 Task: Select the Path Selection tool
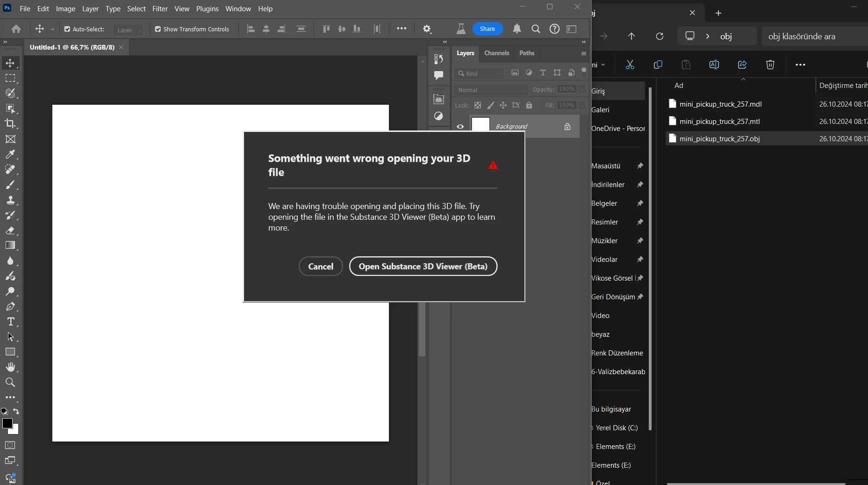(x=10, y=337)
